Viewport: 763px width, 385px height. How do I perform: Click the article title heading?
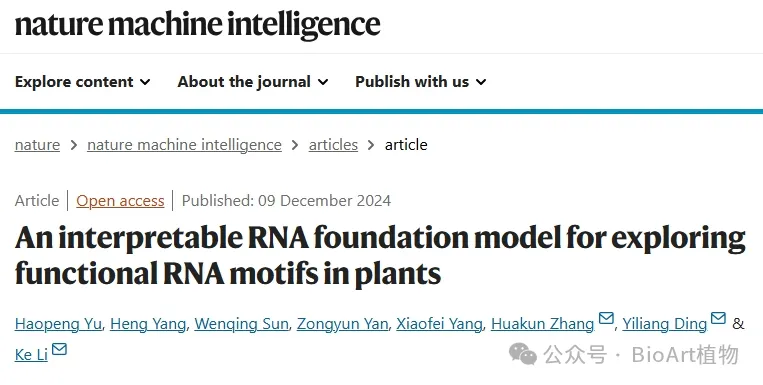click(x=380, y=256)
